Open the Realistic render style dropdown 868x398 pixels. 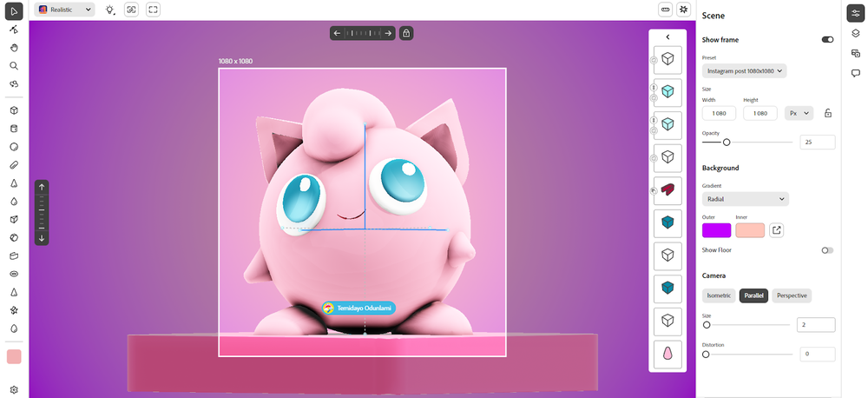point(65,10)
